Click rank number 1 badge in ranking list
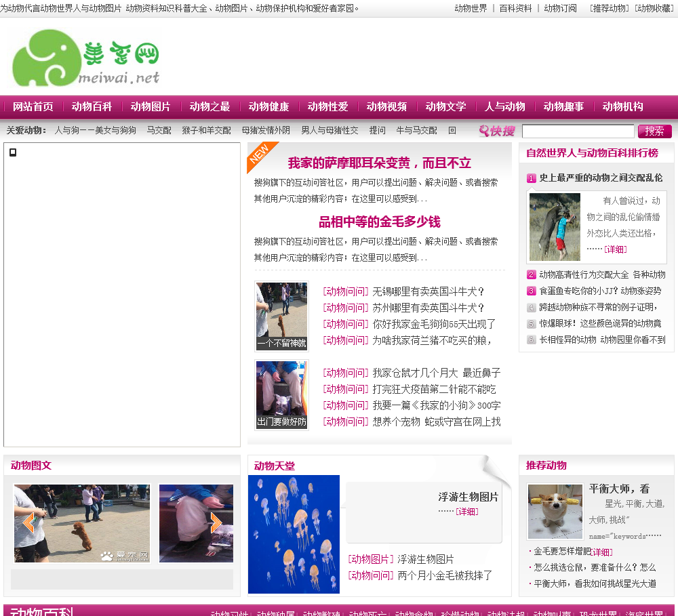678x616 pixels. point(532,178)
